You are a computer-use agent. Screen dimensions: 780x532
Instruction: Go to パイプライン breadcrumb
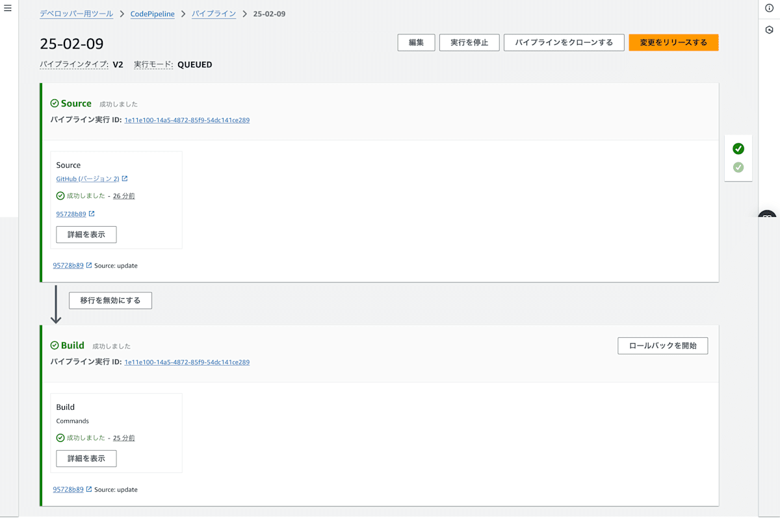[x=214, y=14]
